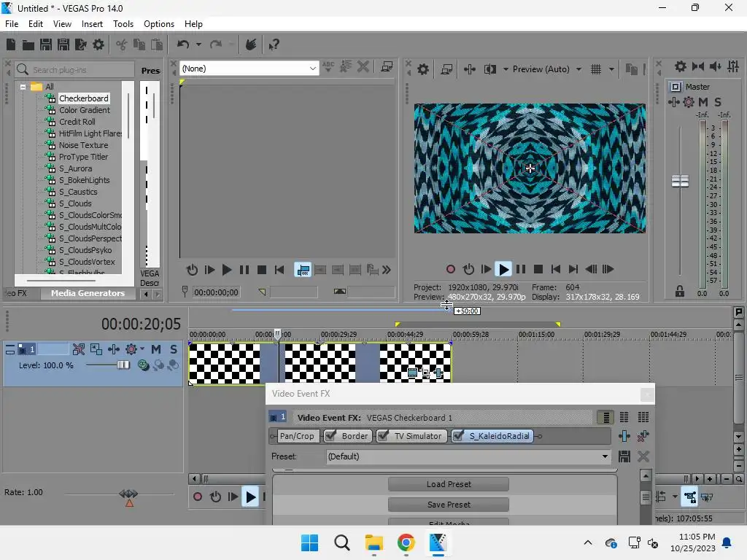
Task: Open the Preset (Default) dropdown
Action: pos(605,456)
